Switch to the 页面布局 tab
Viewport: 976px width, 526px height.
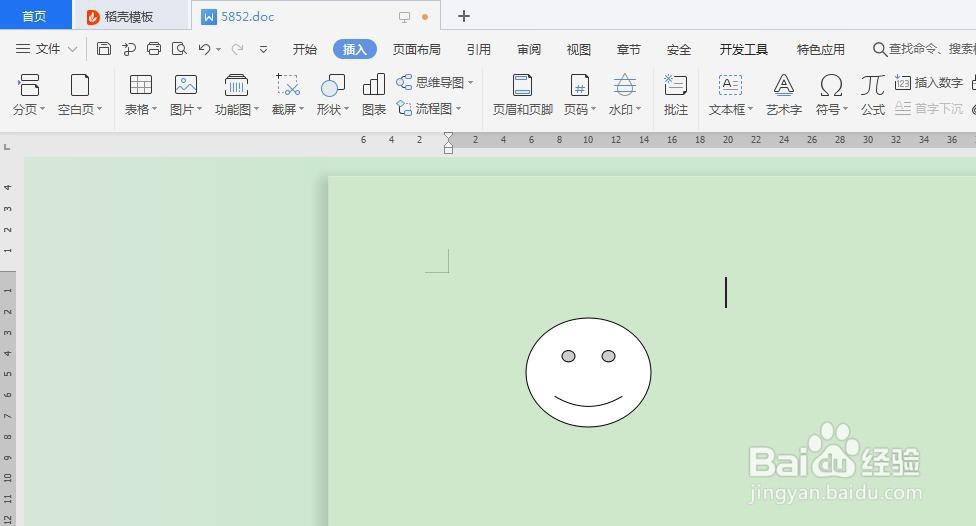tap(416, 49)
